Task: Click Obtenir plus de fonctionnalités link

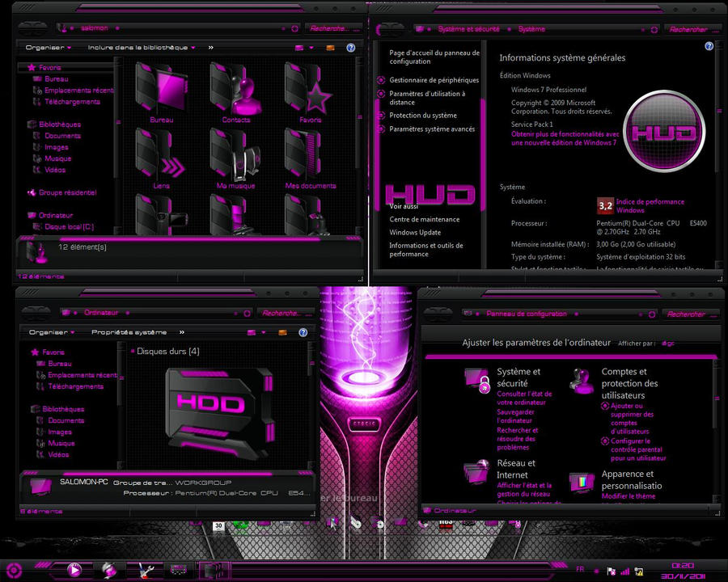Action: pyautogui.click(x=565, y=138)
